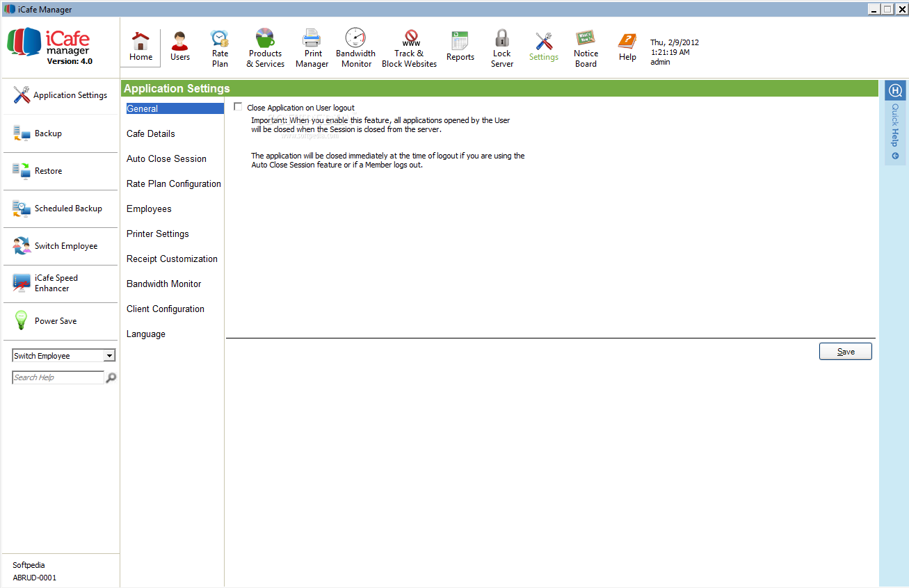This screenshot has width=909, height=588.
Task: Click the Quick Help circle icon
Action: coord(895,90)
